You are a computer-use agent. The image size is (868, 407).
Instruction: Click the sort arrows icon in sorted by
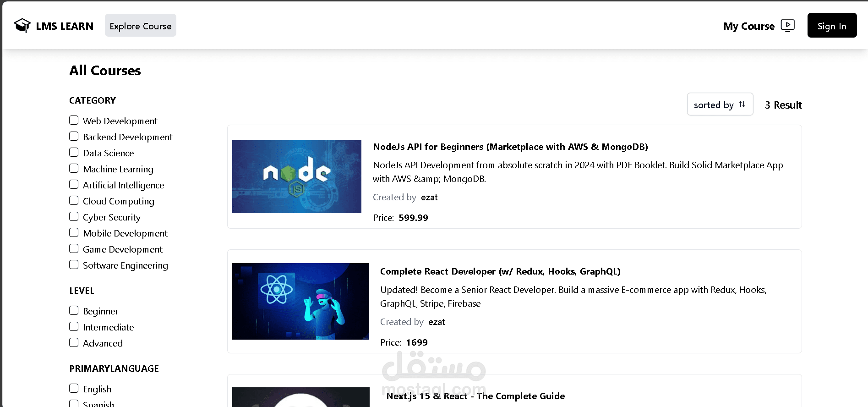[x=742, y=104]
